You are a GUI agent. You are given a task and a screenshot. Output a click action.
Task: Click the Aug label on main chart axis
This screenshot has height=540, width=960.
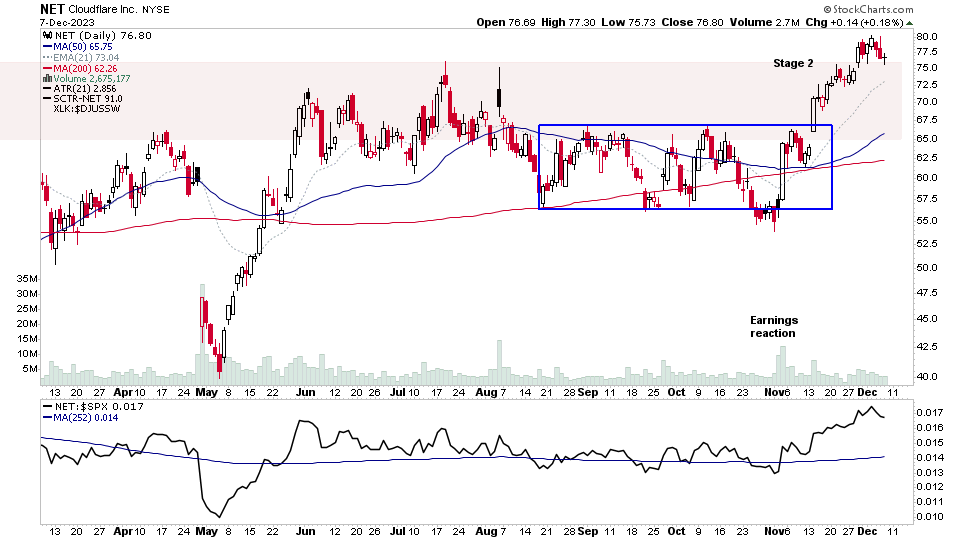[x=486, y=392]
